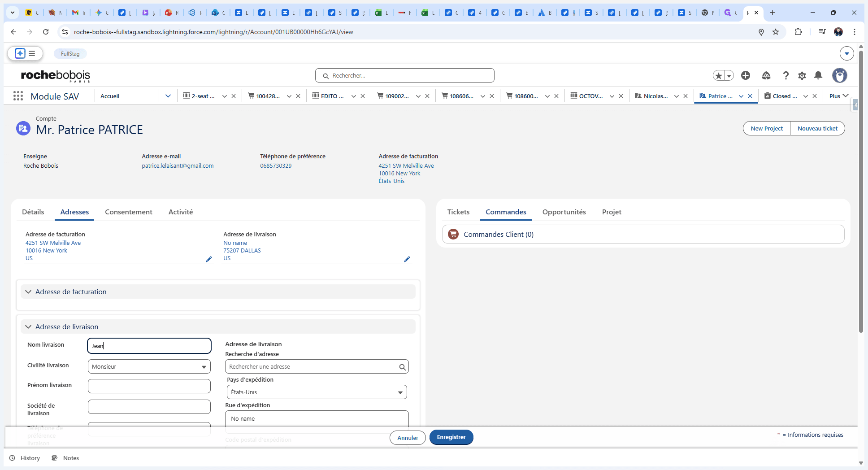Open the Favorites list dropdown arrow

pos(729,76)
